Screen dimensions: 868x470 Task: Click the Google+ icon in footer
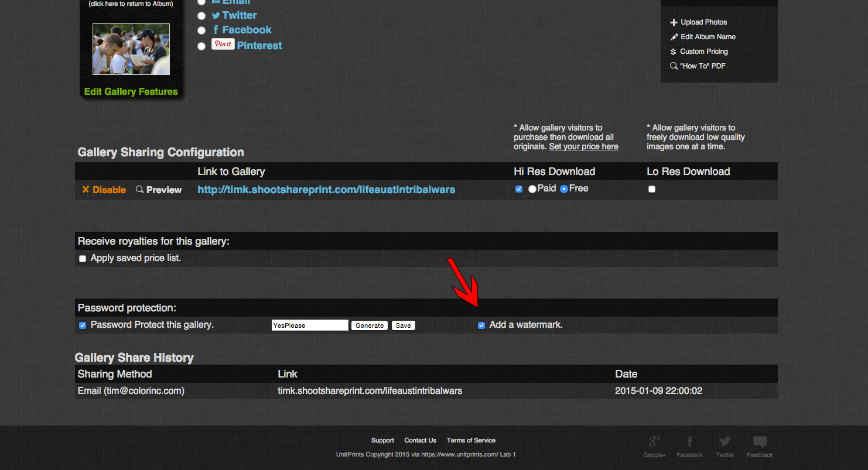click(654, 442)
